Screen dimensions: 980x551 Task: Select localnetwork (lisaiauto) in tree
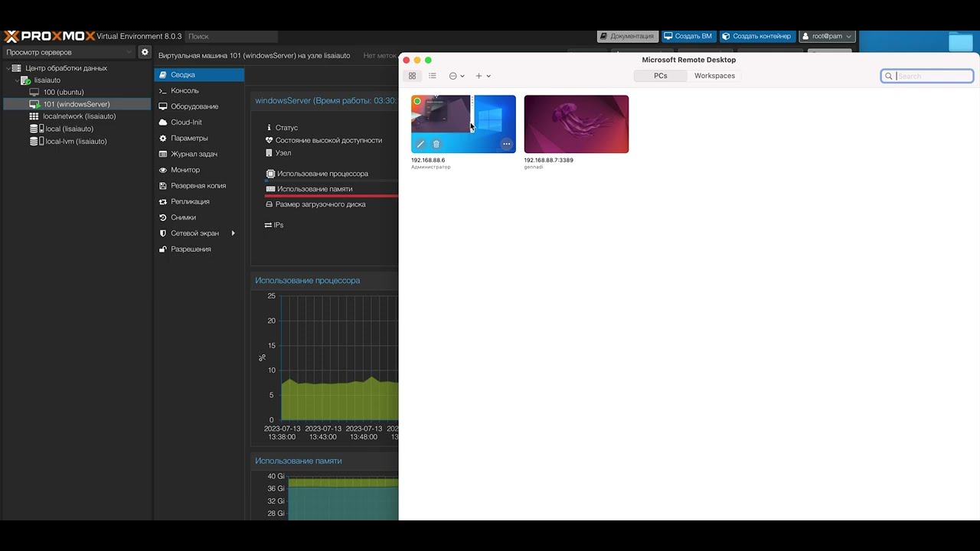coord(77,116)
